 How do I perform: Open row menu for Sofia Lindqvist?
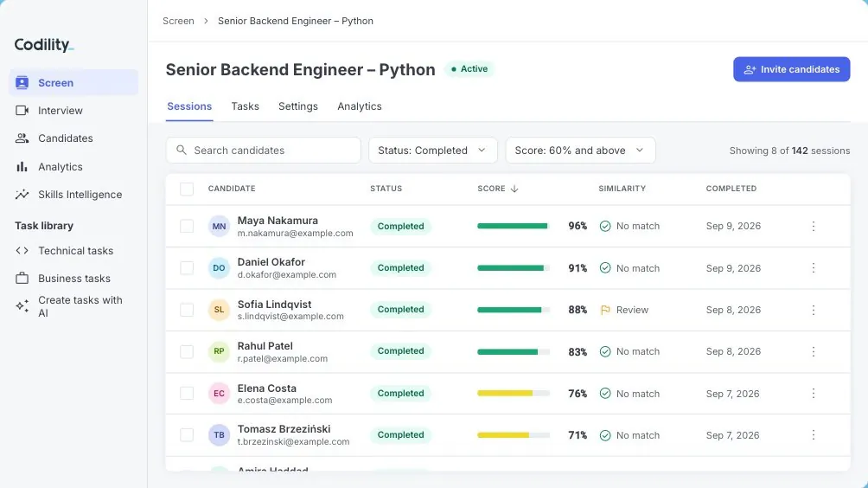(x=814, y=310)
